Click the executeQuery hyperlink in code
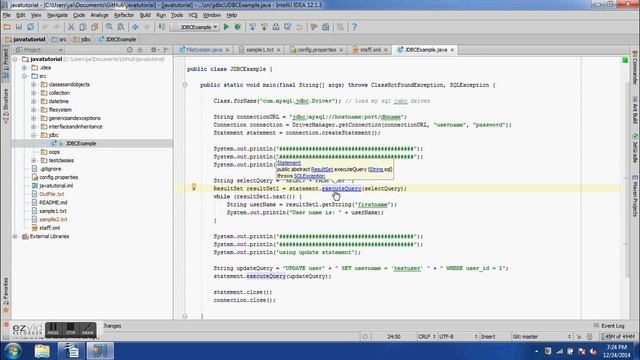Image resolution: width=640 pixels, height=360 pixels. pos(342,189)
